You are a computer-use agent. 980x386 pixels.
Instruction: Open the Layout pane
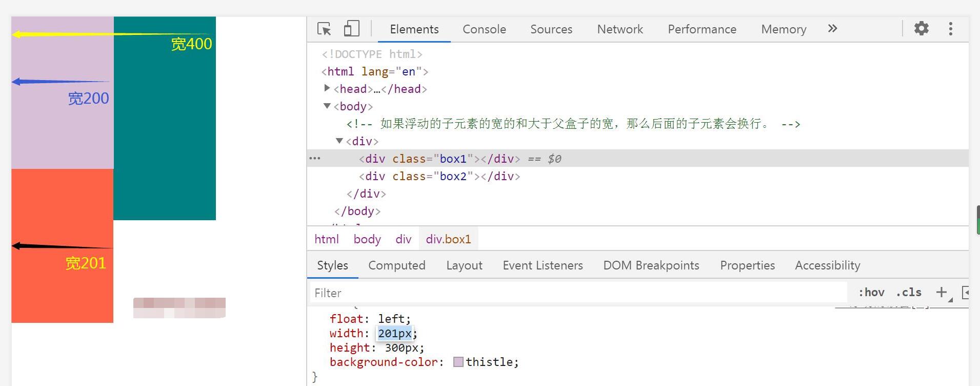(x=464, y=265)
